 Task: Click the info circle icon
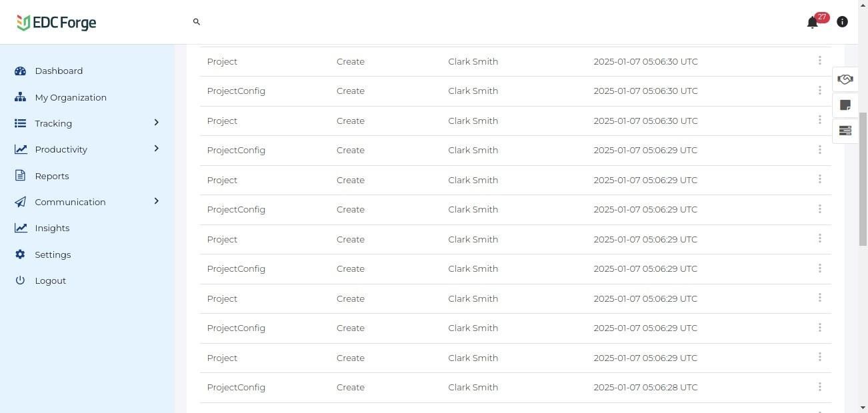pyautogui.click(x=842, y=22)
